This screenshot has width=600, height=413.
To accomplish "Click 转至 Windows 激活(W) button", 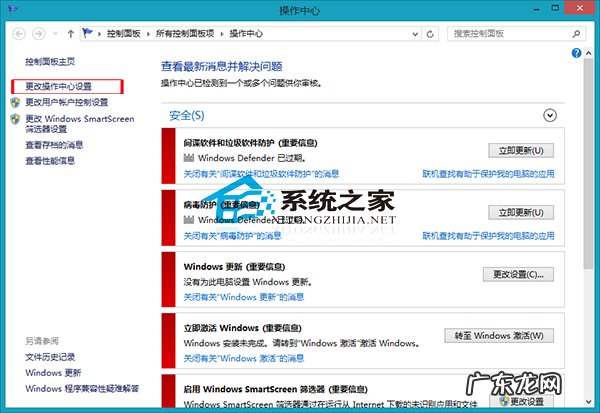I will tap(499, 336).
